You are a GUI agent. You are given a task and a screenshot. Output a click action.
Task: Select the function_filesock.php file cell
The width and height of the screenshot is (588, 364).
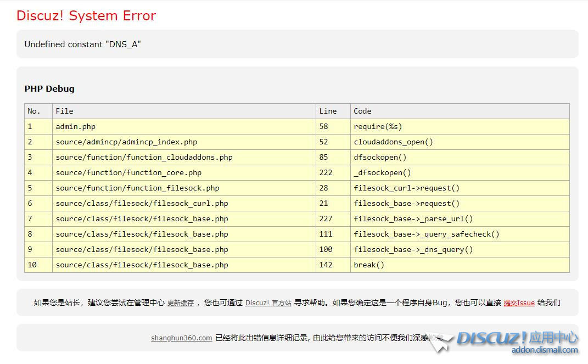(184, 188)
